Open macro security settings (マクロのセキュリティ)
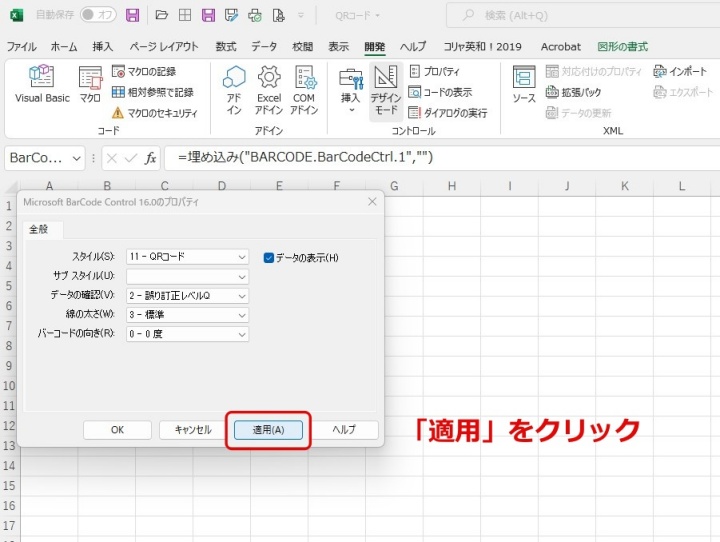 pyautogui.click(x=155, y=113)
